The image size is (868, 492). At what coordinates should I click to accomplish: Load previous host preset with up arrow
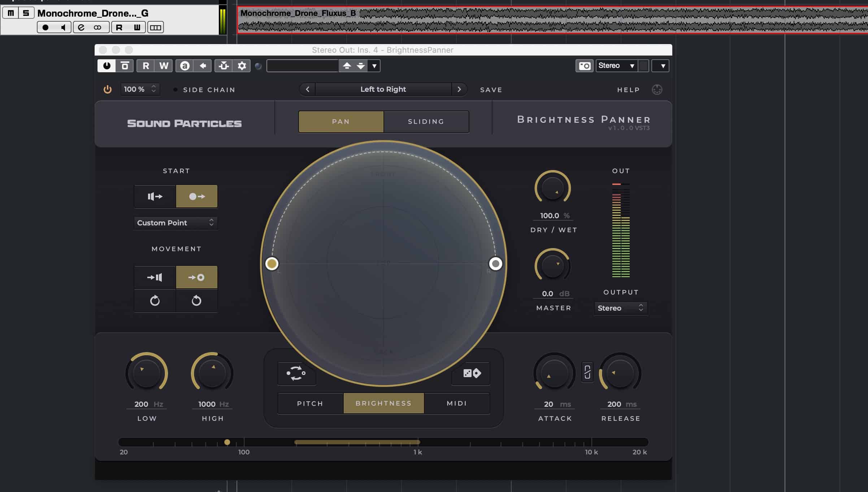coord(347,66)
